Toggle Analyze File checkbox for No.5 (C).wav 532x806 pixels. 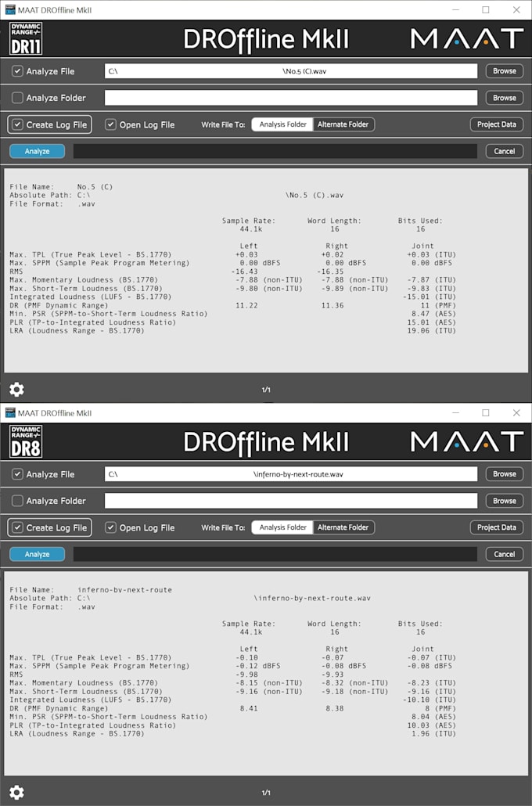17,71
